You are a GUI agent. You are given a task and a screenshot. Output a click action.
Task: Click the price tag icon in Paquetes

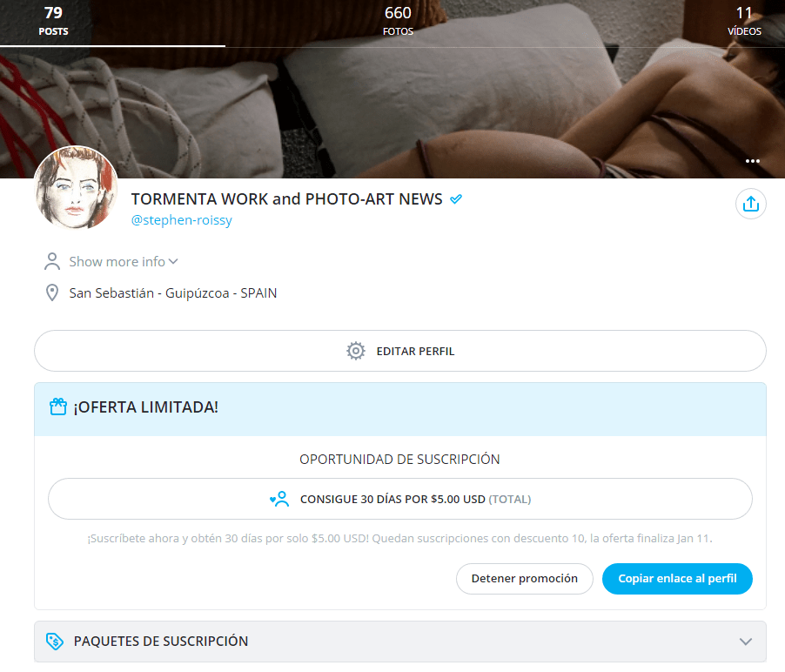[x=54, y=642]
